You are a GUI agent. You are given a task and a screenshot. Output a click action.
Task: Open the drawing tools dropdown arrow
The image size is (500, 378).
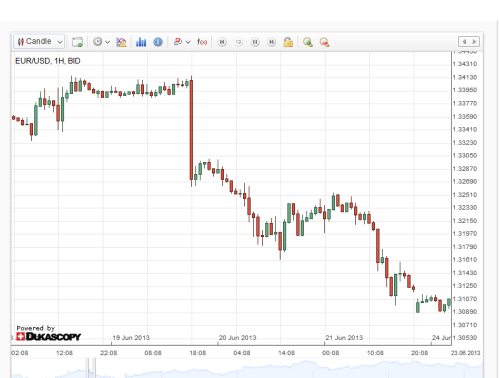click(188, 42)
